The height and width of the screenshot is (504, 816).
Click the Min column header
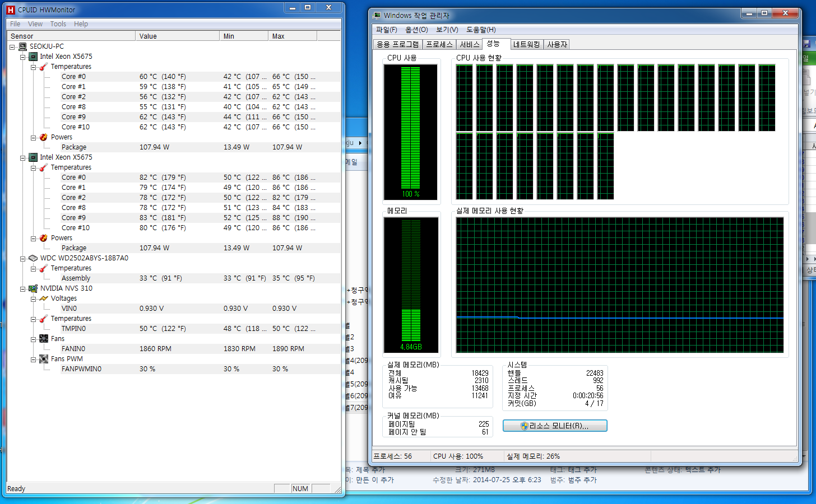244,36
